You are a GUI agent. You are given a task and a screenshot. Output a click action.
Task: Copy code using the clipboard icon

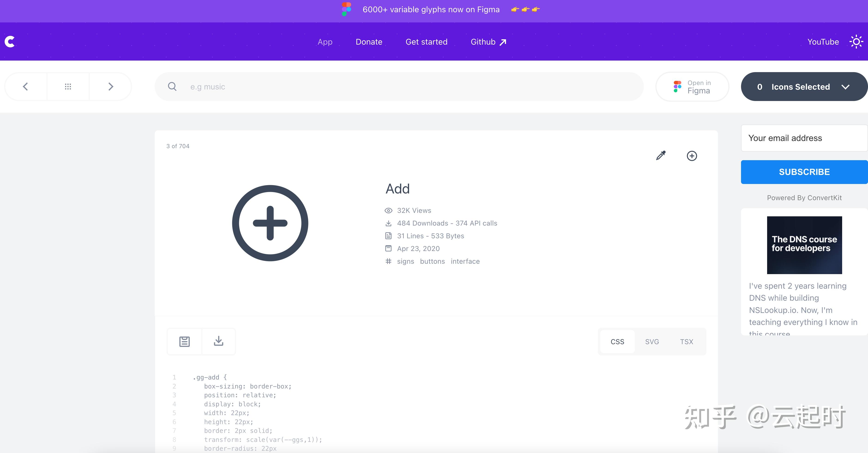point(184,341)
